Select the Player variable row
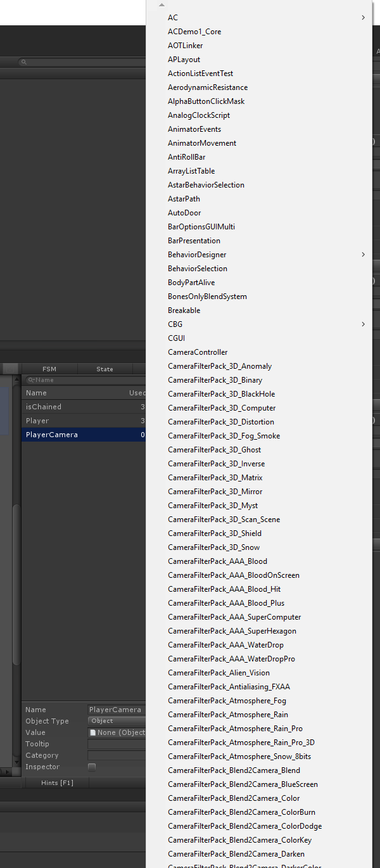 pyautogui.click(x=84, y=421)
